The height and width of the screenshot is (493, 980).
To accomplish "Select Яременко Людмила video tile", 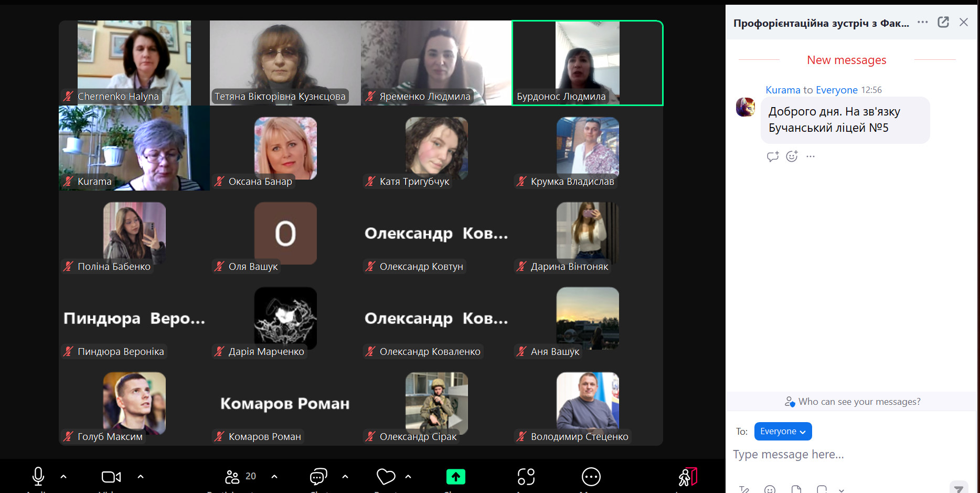I will (x=436, y=63).
